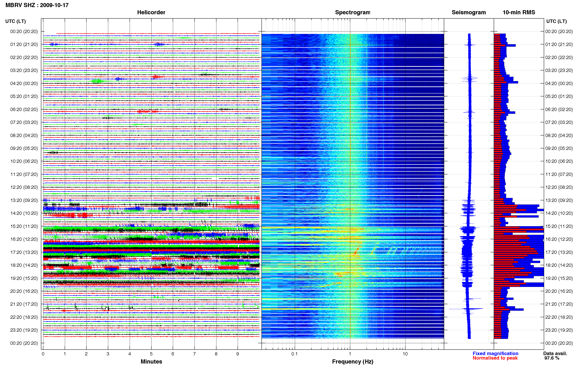Click the red Normalised to peak legend entry
This screenshot has width=588, height=368.
[x=495, y=358]
